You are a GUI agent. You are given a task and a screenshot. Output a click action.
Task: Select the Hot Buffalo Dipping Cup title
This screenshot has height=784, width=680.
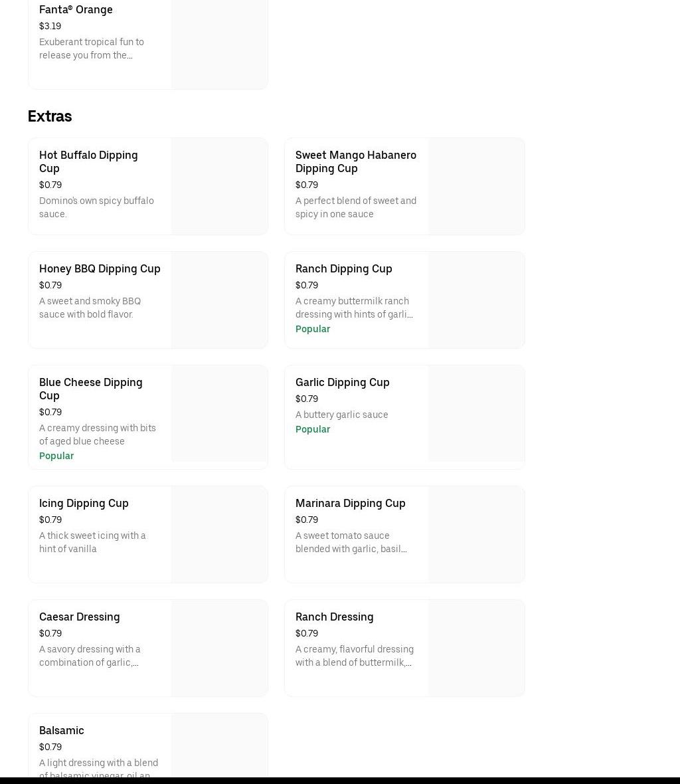point(88,161)
